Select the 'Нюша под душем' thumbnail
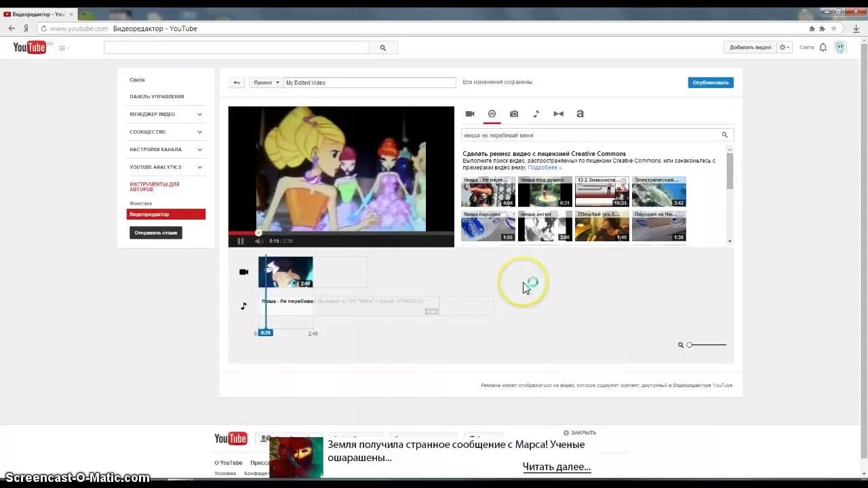868x488 pixels. tap(545, 192)
